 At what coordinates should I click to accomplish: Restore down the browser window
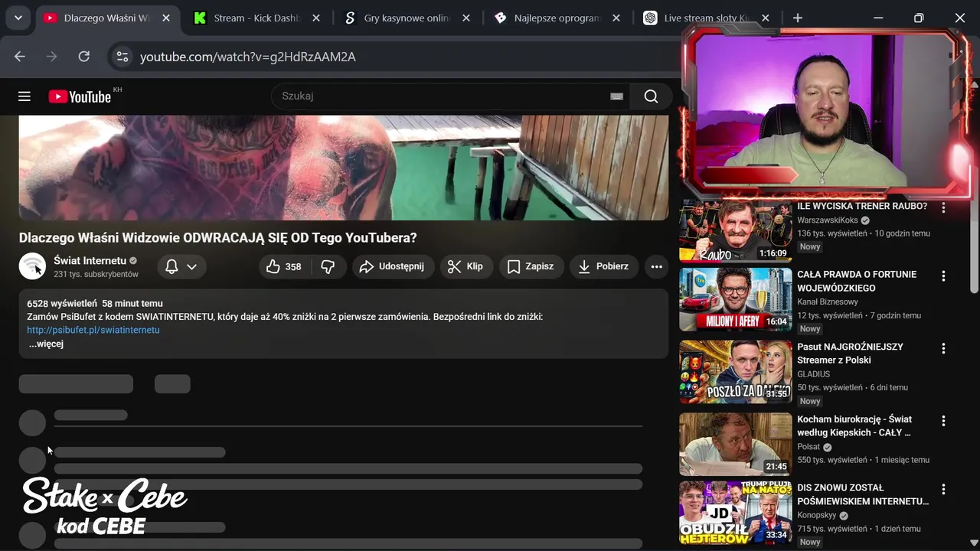point(919,18)
